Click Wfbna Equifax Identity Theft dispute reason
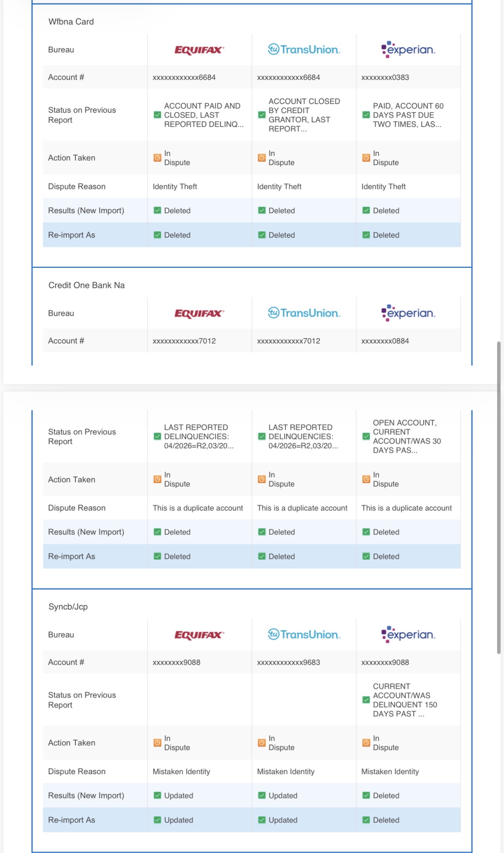 point(175,186)
